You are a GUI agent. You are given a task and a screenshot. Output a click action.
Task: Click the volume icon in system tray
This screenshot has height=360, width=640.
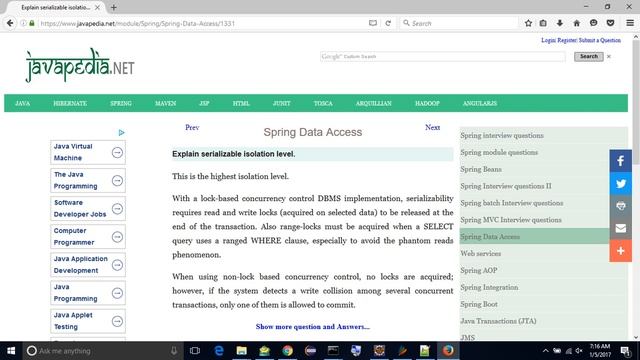[579, 351]
